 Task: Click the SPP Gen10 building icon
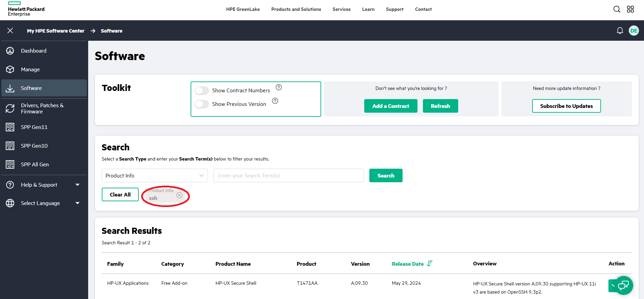click(x=10, y=146)
